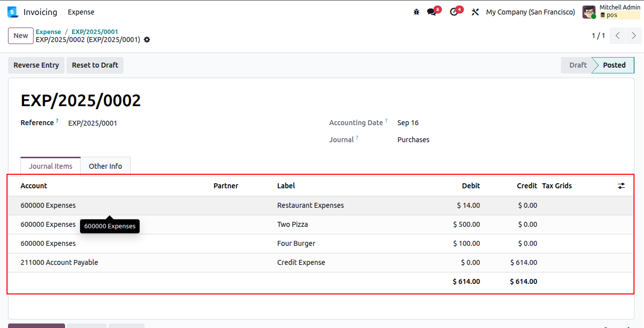The width and height of the screenshot is (644, 328).
Task: Sort by the Label column header
Action: point(286,186)
